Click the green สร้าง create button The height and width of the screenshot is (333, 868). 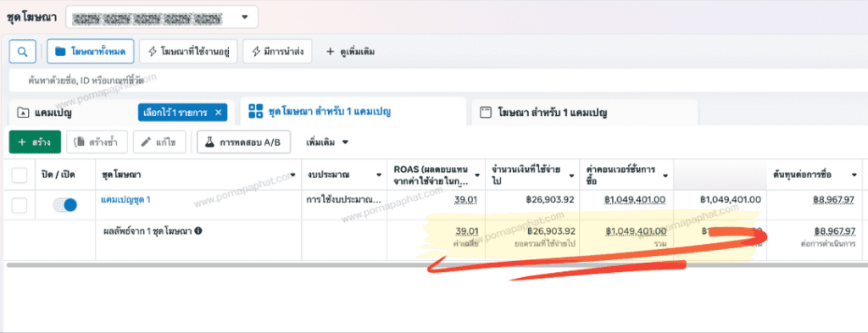(35, 142)
